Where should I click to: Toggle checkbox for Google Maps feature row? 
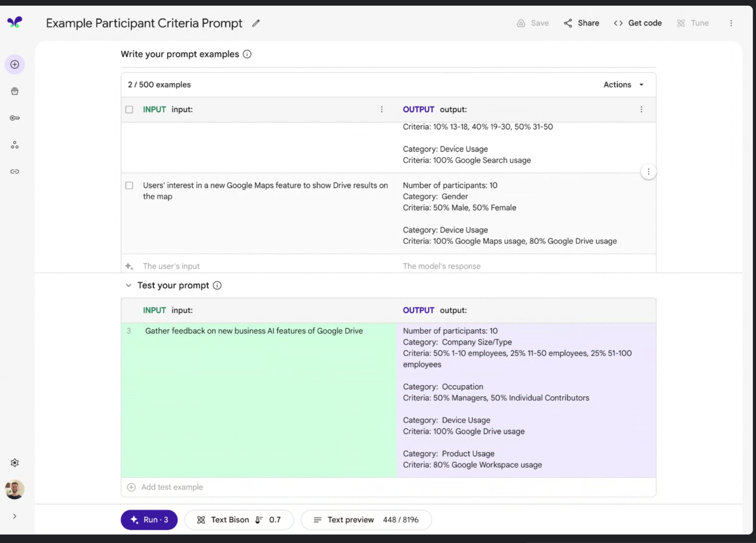click(129, 185)
